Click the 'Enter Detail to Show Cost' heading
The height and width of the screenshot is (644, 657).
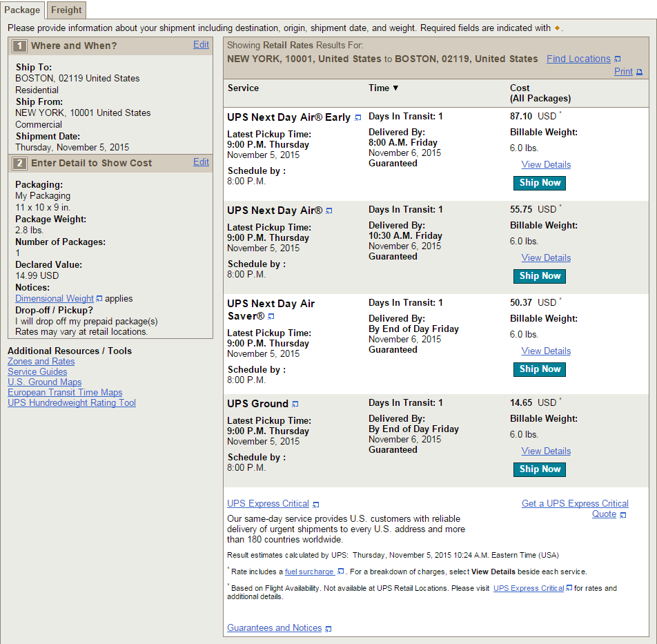91,163
